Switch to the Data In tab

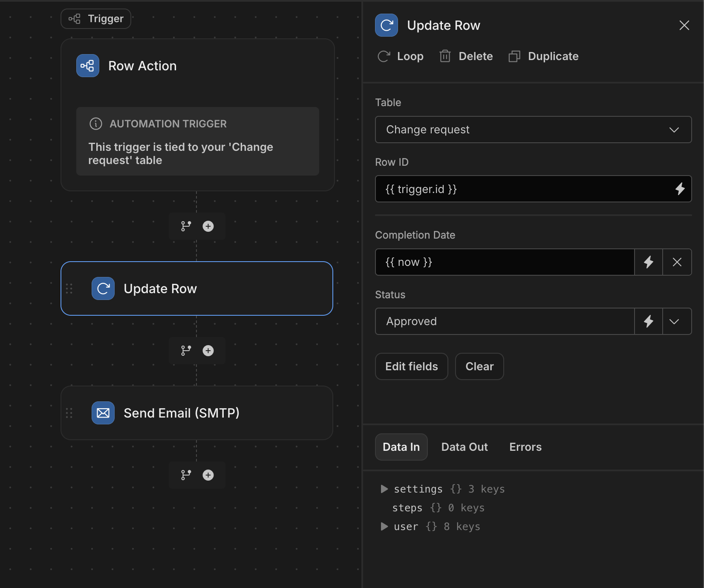(401, 447)
